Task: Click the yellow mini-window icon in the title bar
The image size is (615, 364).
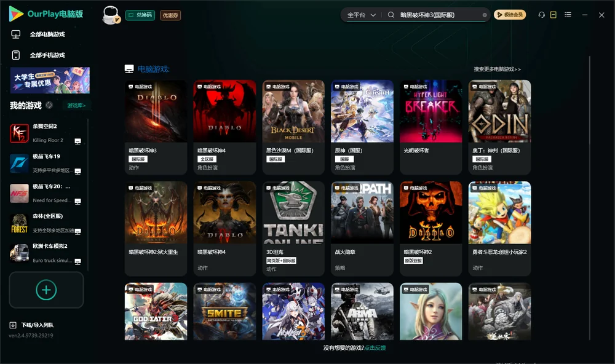Action: pos(553,15)
